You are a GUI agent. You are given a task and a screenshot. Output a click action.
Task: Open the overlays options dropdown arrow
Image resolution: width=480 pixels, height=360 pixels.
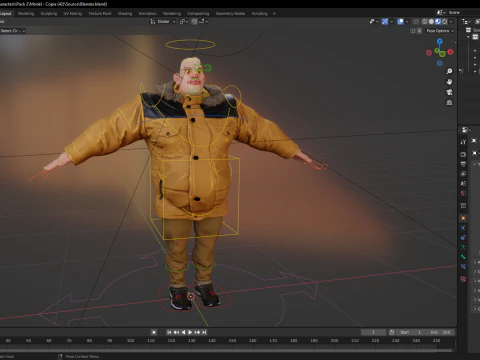pos(407,22)
